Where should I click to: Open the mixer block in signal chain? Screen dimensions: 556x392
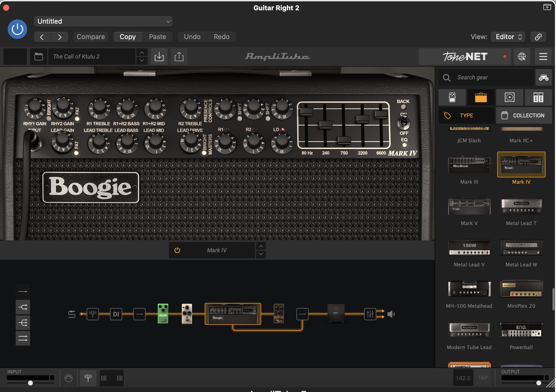click(370, 314)
